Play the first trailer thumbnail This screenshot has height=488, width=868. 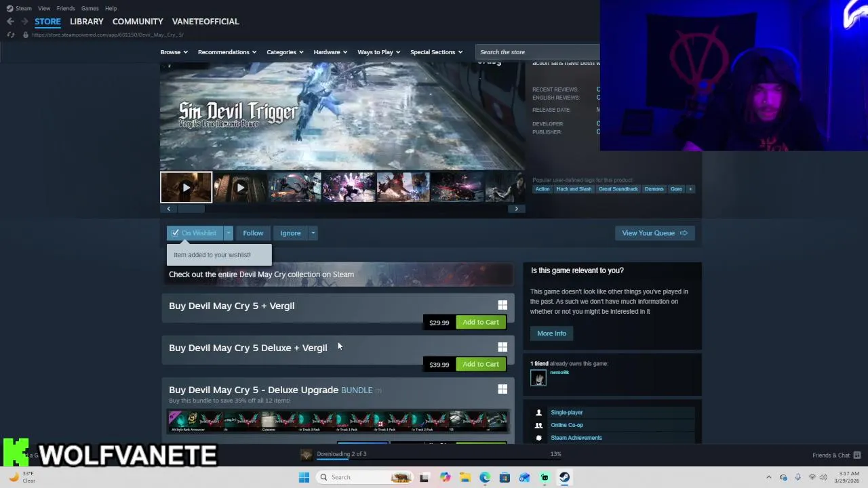pos(186,188)
